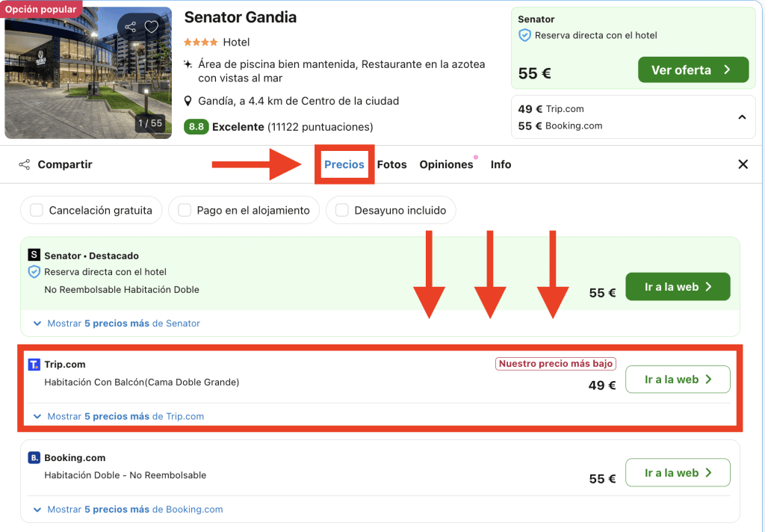
Task: Close the hotel details panel
Action: [743, 164]
